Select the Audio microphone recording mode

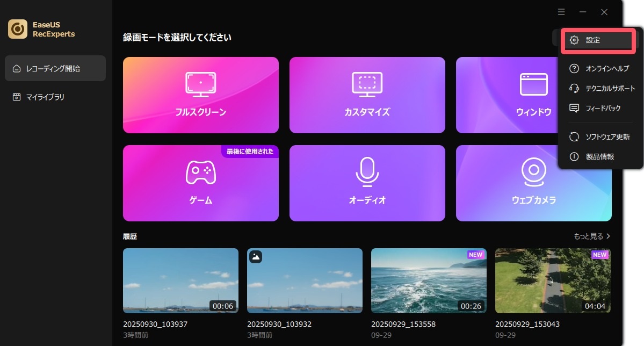pos(367,183)
